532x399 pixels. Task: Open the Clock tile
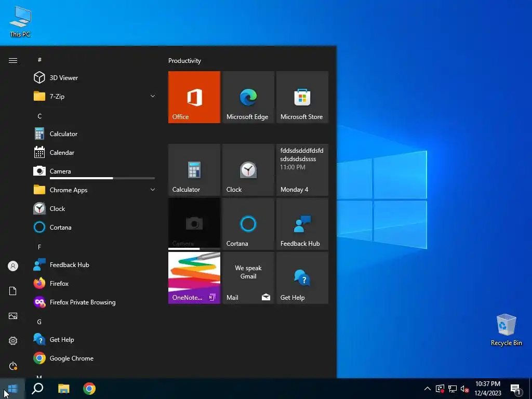[x=248, y=170]
